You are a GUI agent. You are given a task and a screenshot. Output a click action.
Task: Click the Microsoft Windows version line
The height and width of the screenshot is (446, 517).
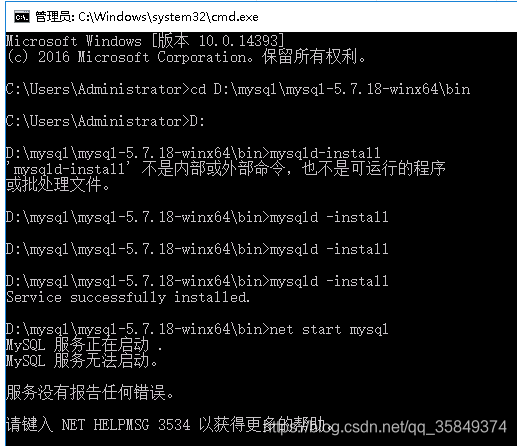(145, 41)
